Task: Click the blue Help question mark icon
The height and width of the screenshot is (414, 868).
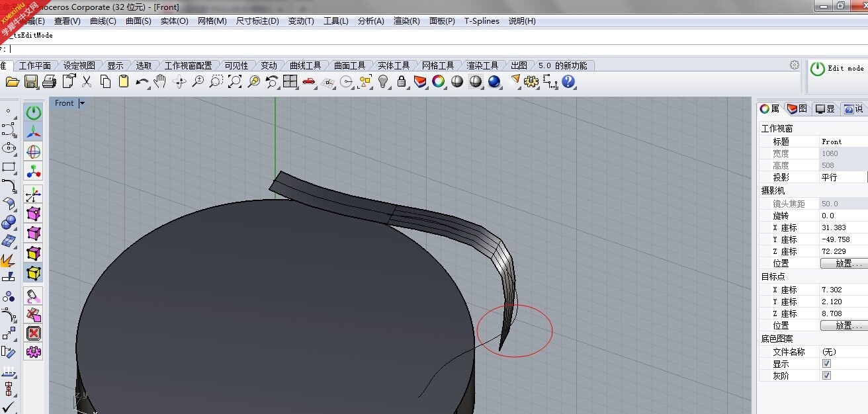Action: click(x=568, y=81)
